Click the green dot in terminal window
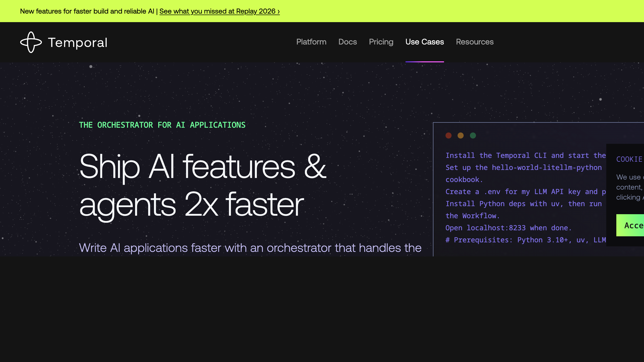 [x=473, y=136]
